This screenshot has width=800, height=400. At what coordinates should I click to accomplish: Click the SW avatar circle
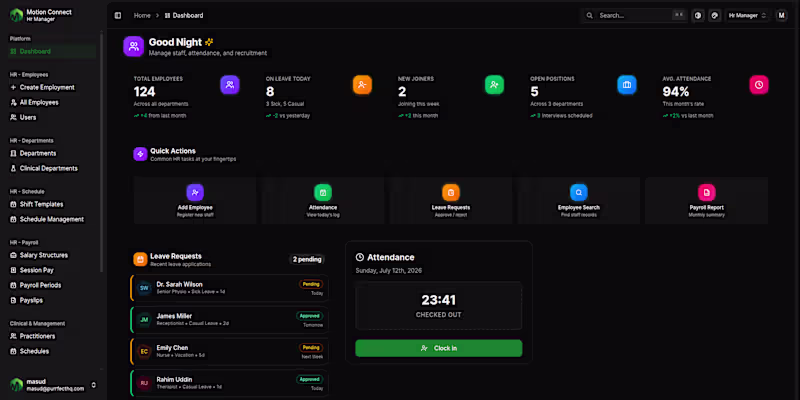(x=144, y=288)
